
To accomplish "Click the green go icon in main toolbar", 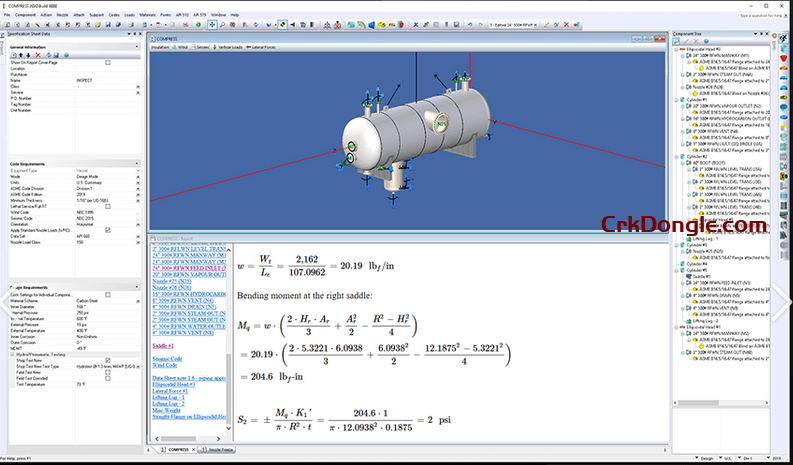I will click(198, 24).
